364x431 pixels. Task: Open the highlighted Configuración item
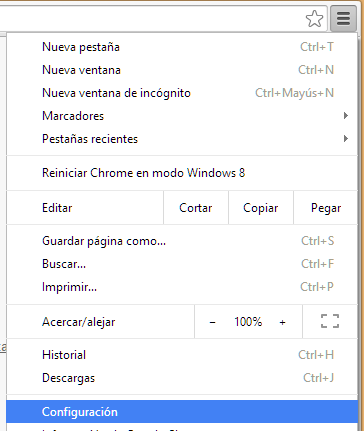[182, 412]
